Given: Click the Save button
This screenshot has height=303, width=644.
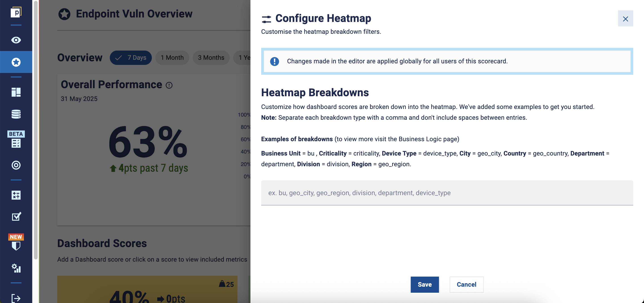Looking at the screenshot, I should tap(424, 284).
